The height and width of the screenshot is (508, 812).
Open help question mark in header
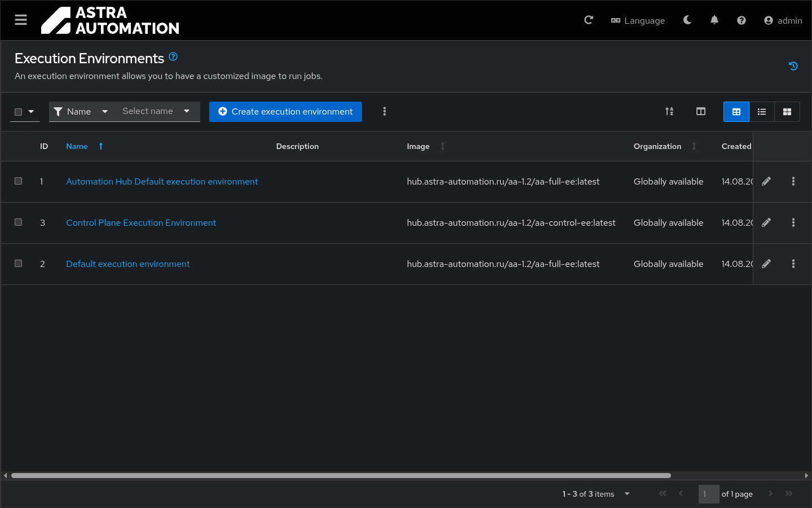[x=741, y=20]
